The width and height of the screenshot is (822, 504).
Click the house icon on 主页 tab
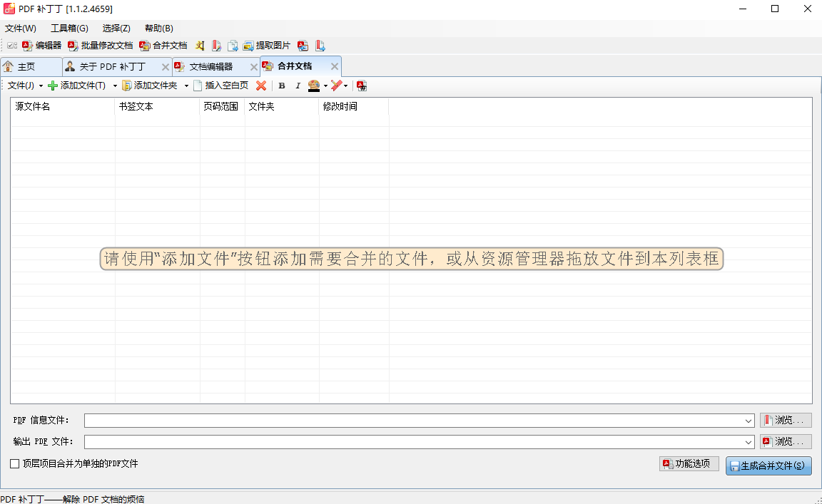click(9, 66)
